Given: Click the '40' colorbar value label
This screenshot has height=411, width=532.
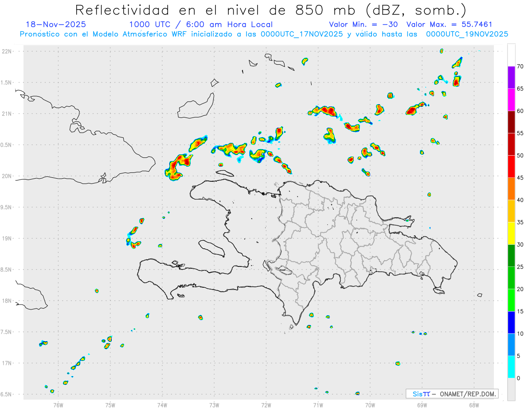Looking at the screenshot, I should (520, 200).
